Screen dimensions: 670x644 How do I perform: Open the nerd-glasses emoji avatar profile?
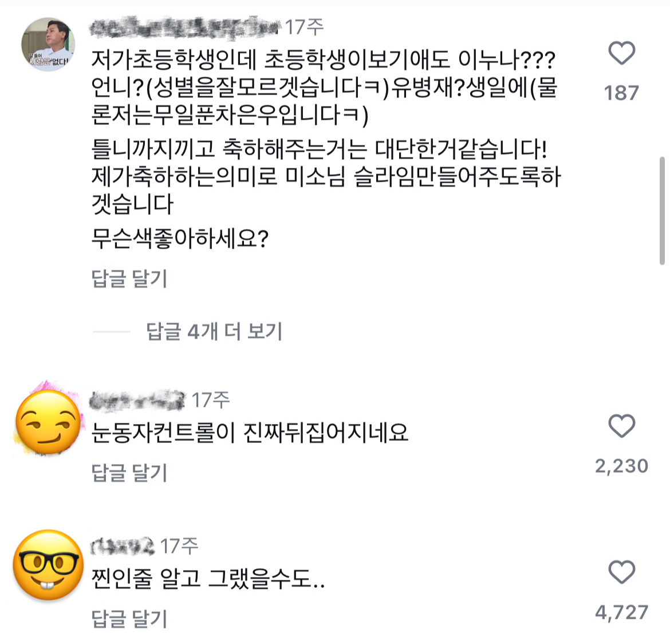tap(48, 565)
